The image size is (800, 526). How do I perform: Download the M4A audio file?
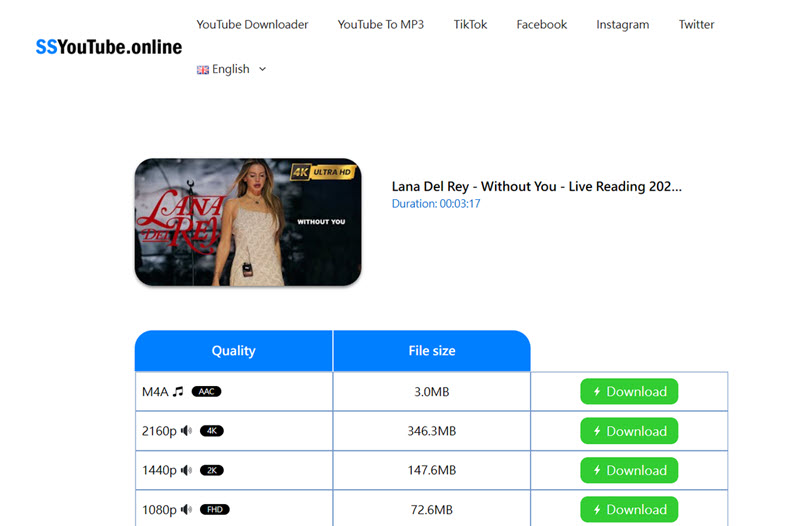click(629, 392)
